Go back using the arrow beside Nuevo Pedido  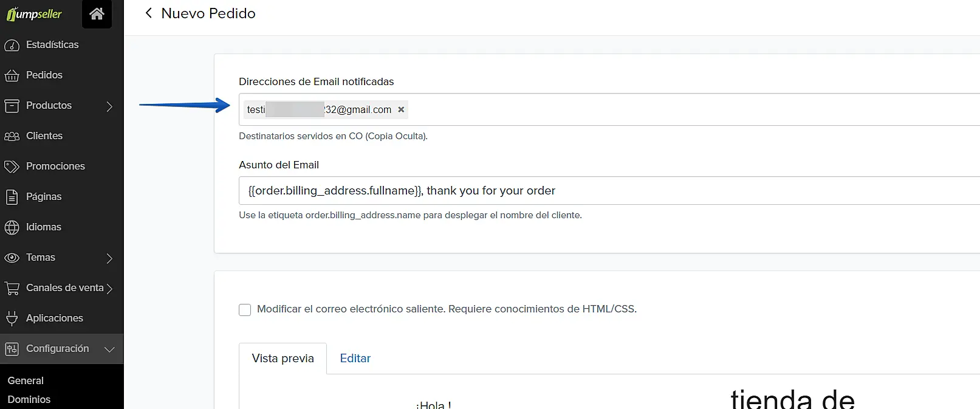coord(148,13)
